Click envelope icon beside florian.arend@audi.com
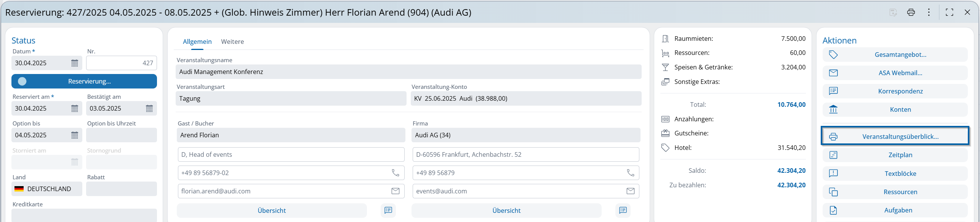The image size is (980, 222). click(x=396, y=191)
